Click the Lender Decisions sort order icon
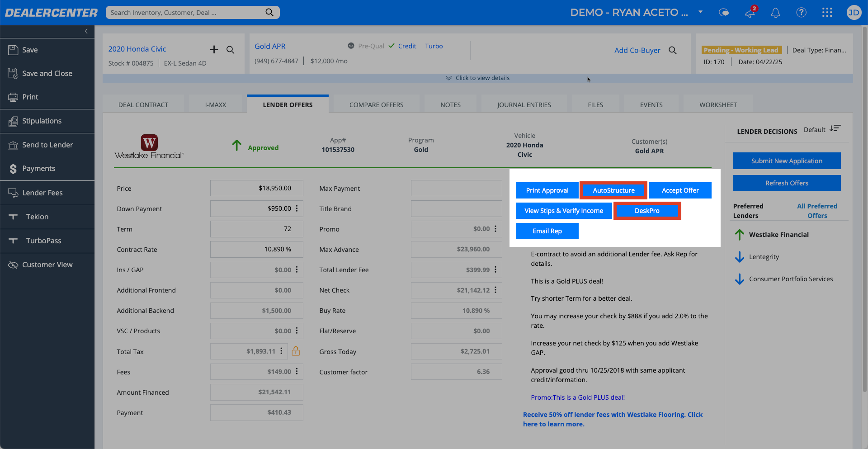The height and width of the screenshot is (449, 868). 835,129
